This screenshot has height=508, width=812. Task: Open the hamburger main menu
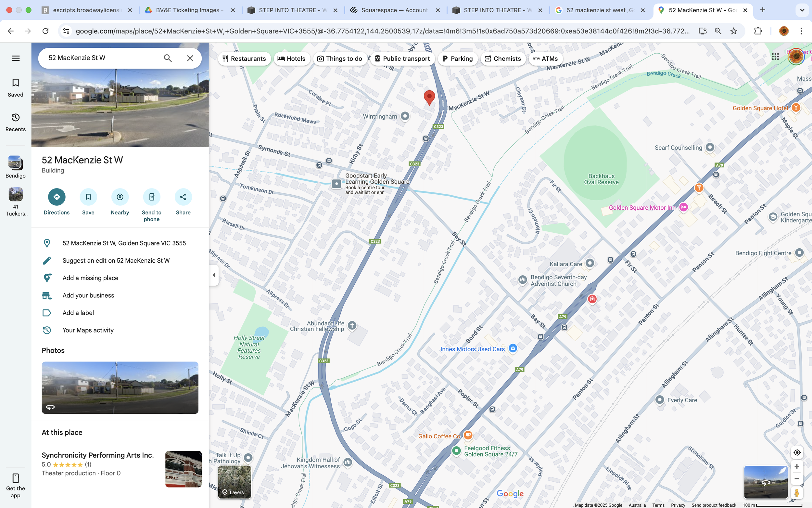coord(16,58)
